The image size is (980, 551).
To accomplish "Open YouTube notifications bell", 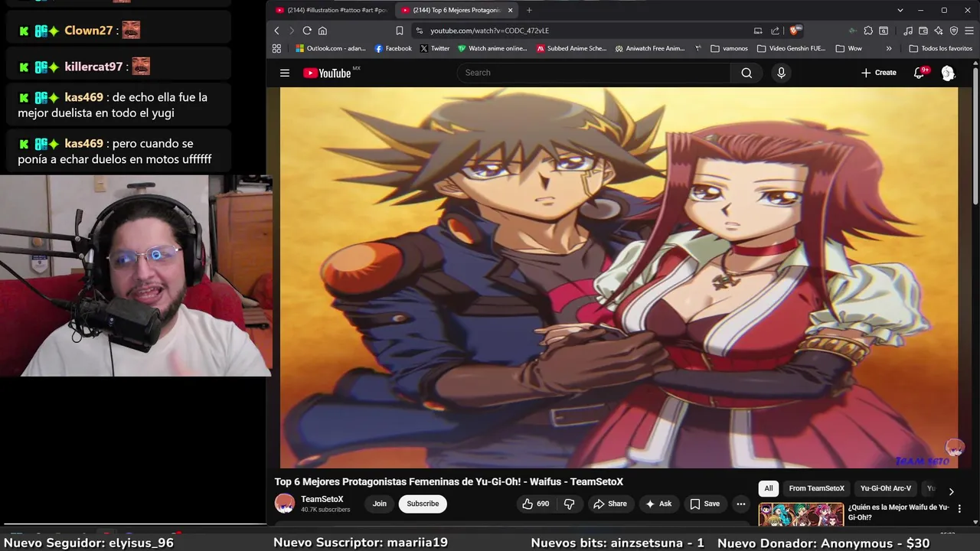I will pyautogui.click(x=920, y=73).
